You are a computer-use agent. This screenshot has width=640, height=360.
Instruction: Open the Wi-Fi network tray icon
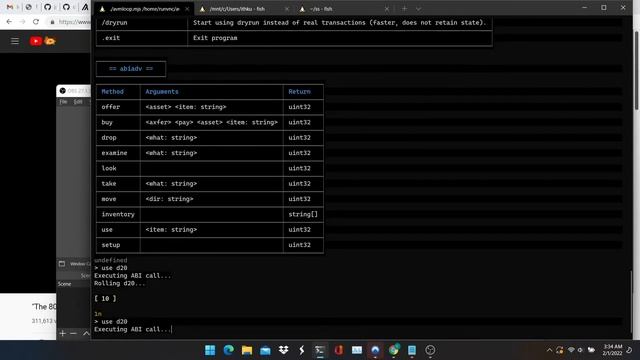tap(571, 350)
